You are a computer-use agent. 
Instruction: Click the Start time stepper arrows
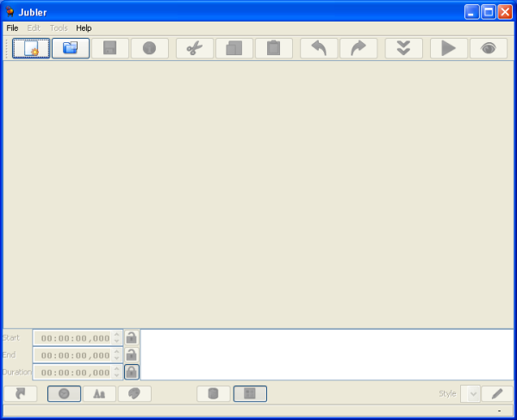tap(117, 337)
